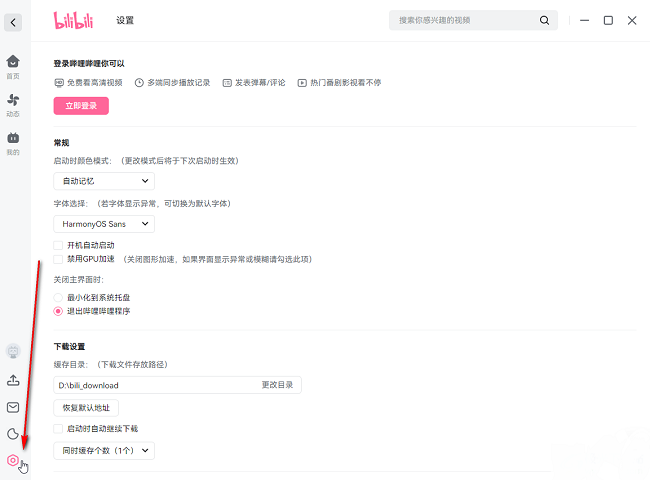The image size is (650, 480).
Task: Open 同时缓存个数 (1个) dropdown
Action: click(x=104, y=451)
